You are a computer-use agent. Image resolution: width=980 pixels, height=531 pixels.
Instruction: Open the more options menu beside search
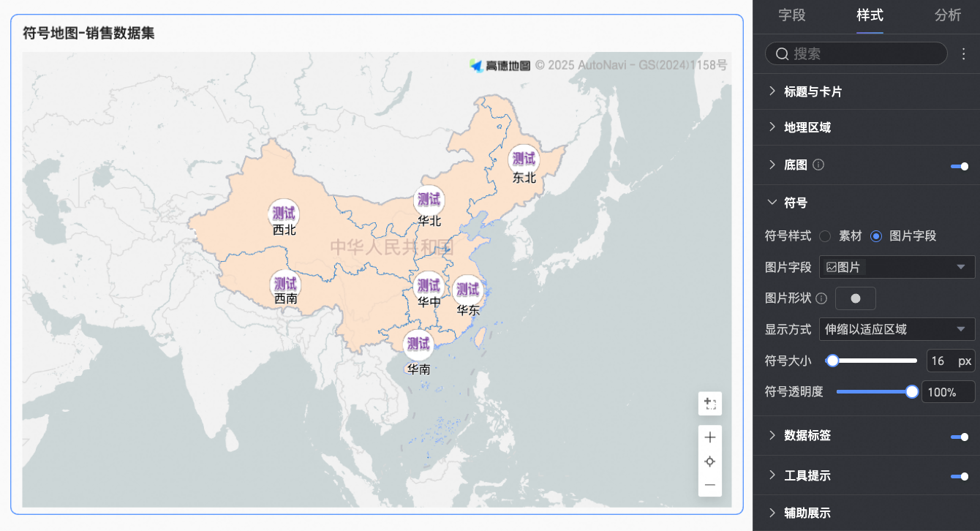pyautogui.click(x=963, y=53)
